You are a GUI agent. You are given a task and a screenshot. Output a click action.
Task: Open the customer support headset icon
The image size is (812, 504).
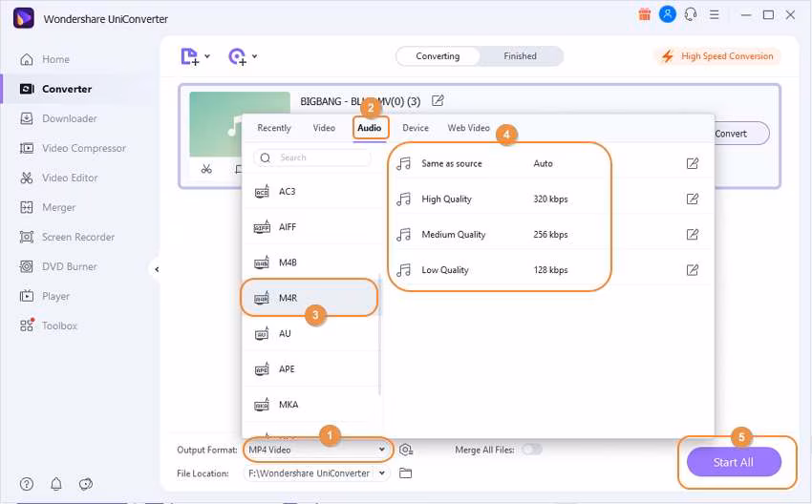(691, 14)
